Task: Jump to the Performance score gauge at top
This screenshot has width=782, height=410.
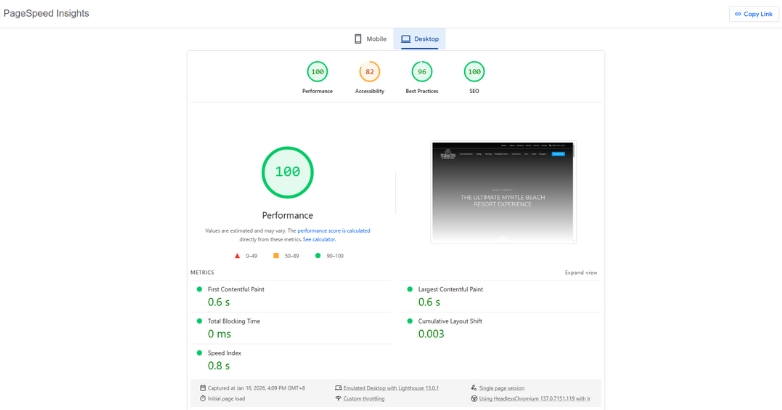Action: coord(317,72)
